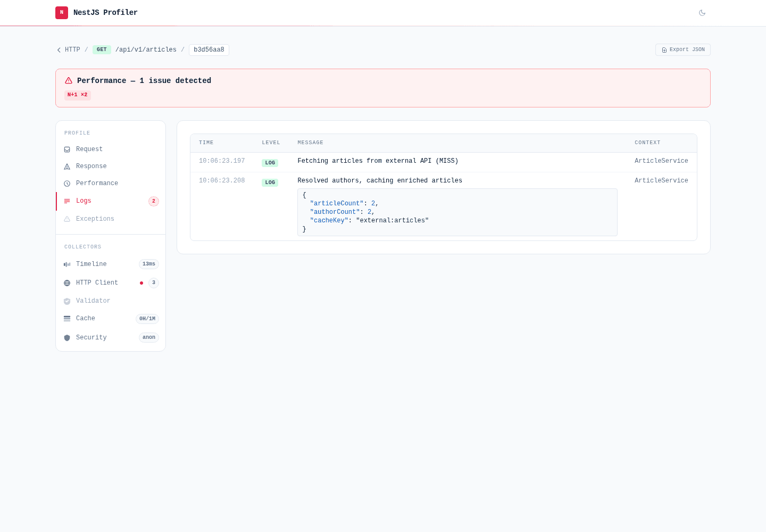Viewport: 766px width, 532px height.
Task: Click the N+1 ×2 issue badge
Action: click(78, 95)
